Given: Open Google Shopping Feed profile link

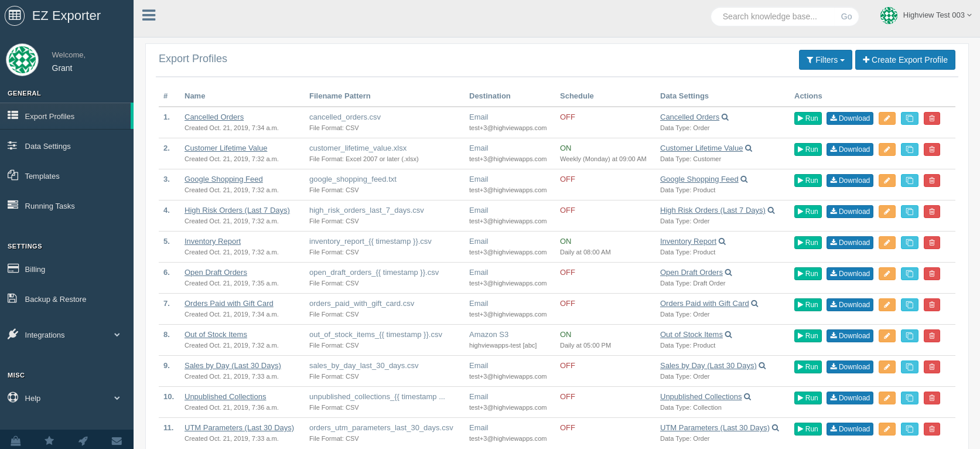Looking at the screenshot, I should pyautogui.click(x=223, y=179).
